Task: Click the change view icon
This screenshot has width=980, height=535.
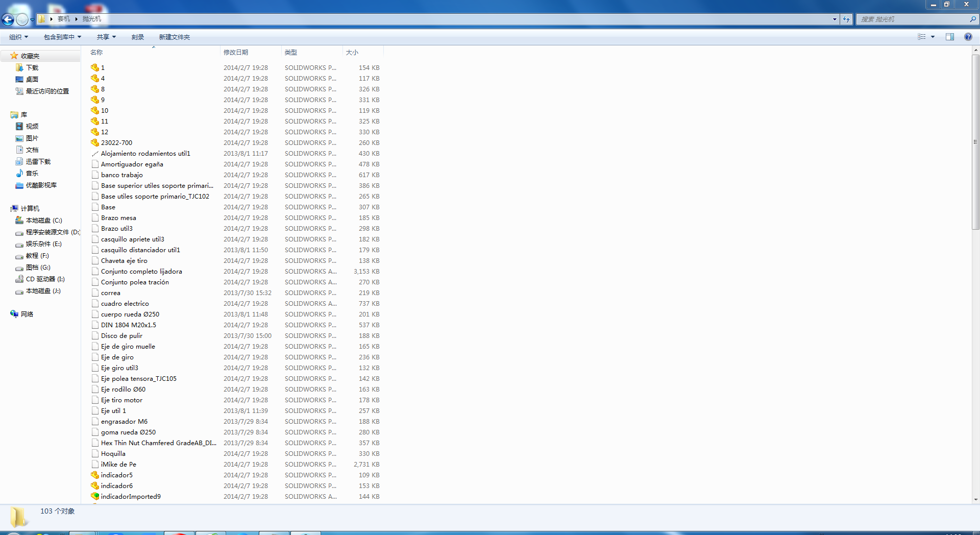Action: tap(922, 37)
